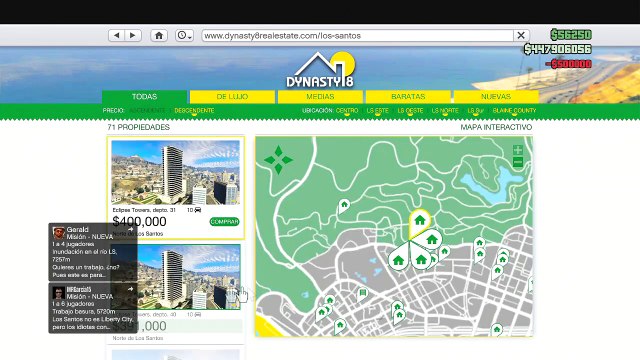The height and width of the screenshot is (360, 640).
Task: Click the MAPA INTERACTIVO label
Action: point(496,127)
